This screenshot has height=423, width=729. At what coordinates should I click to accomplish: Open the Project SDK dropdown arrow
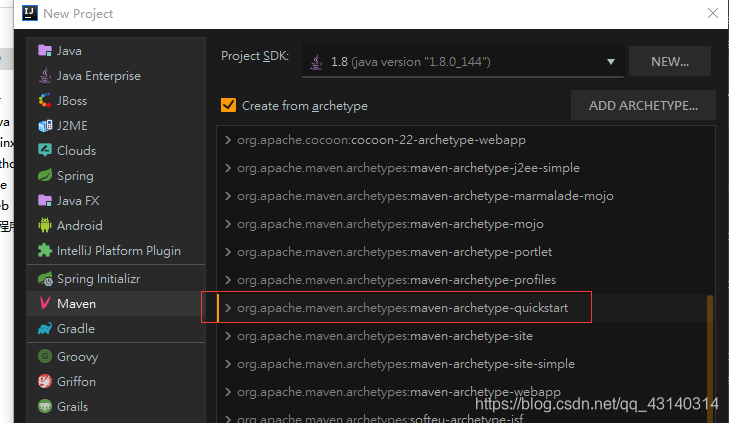tap(611, 62)
